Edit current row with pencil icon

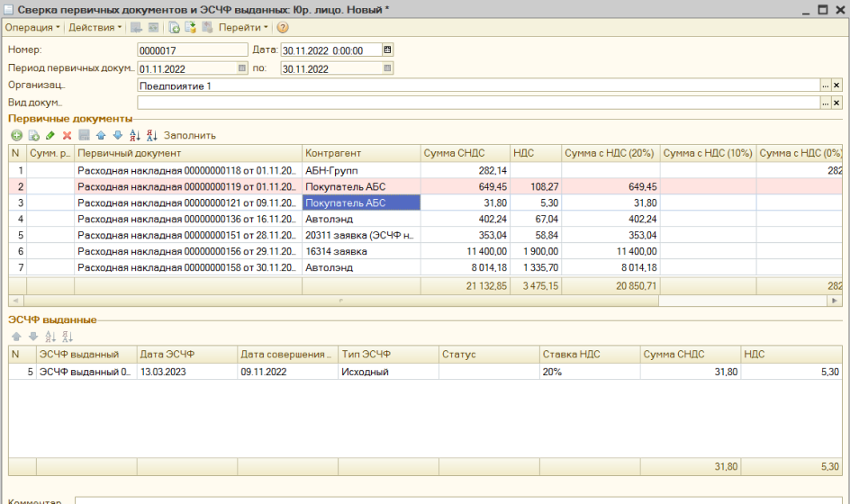(x=50, y=136)
